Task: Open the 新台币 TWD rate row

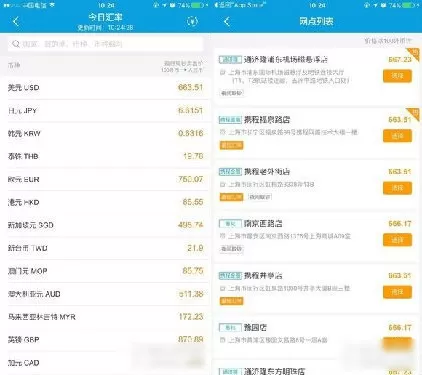Action: [105, 248]
